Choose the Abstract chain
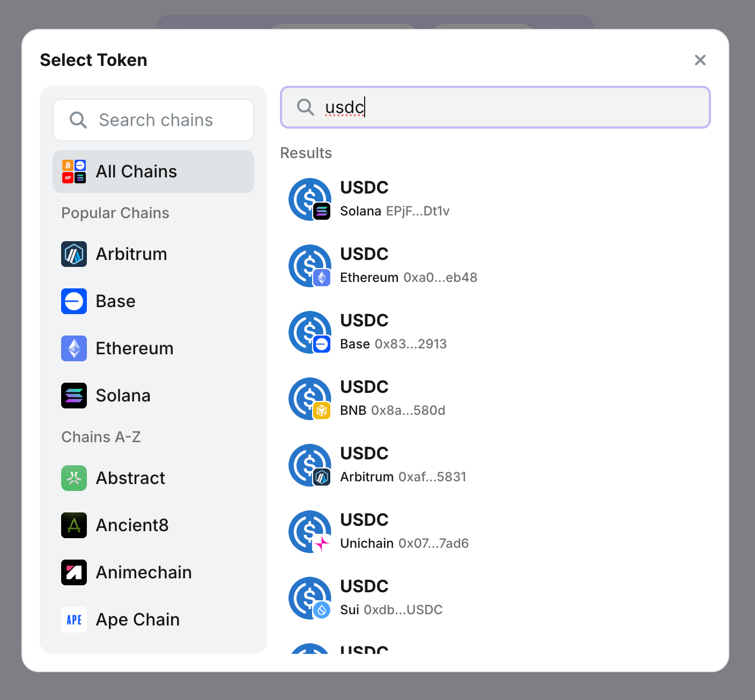755x700 pixels. 153,478
